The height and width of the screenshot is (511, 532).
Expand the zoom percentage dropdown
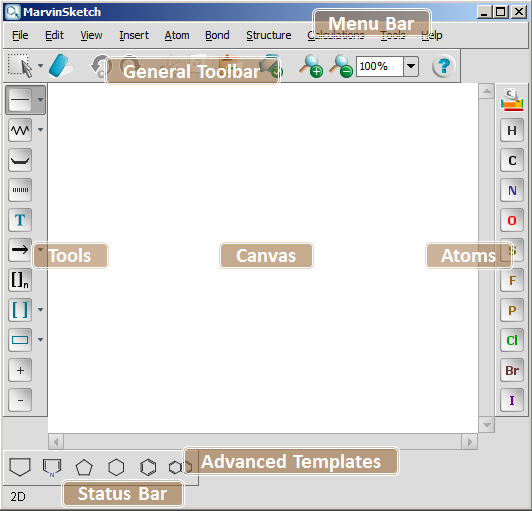pos(411,66)
